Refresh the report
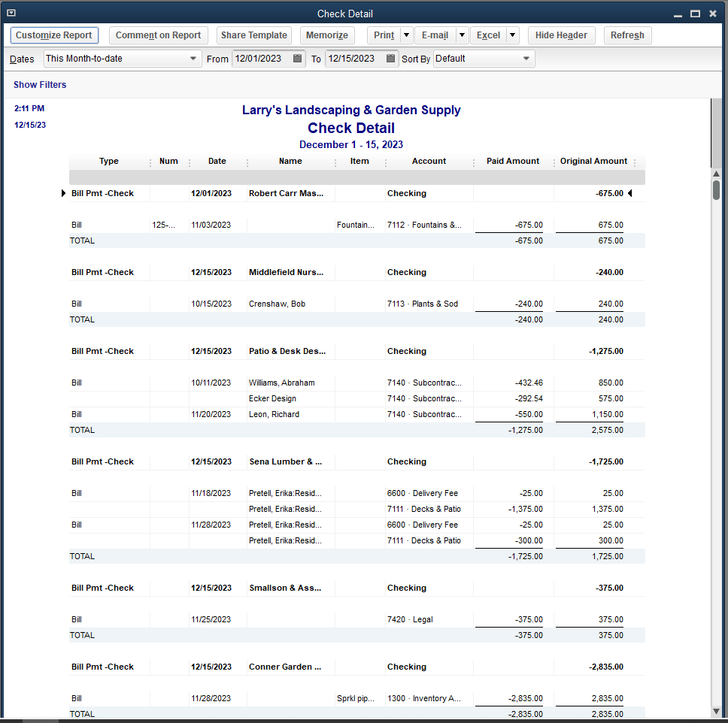 point(627,35)
